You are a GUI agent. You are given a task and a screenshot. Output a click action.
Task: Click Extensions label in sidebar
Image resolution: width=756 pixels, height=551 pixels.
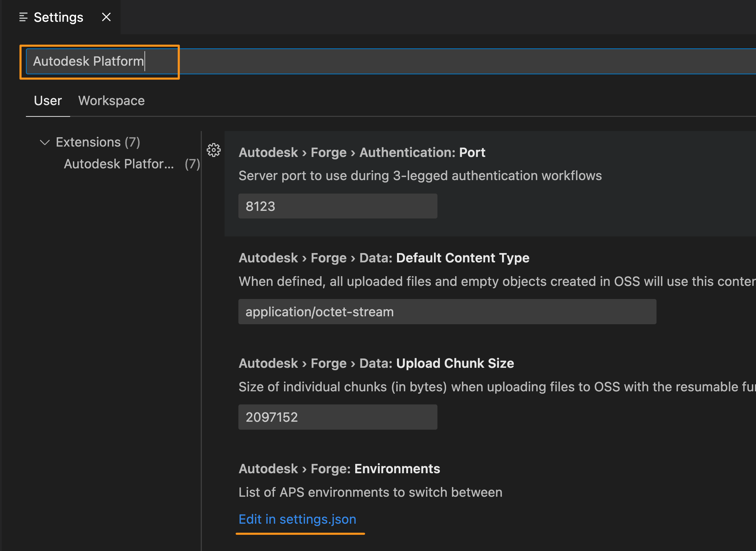click(96, 141)
